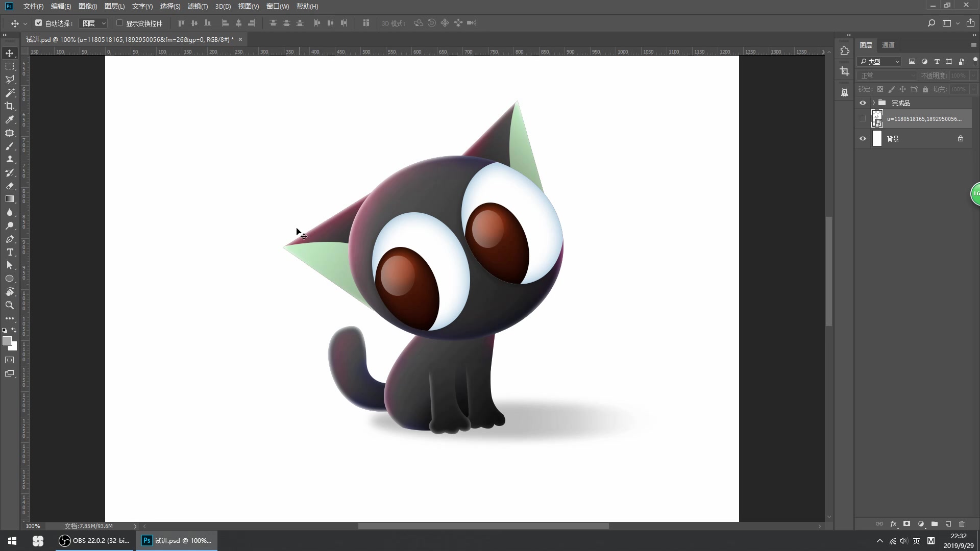Hide the 背景 layer visibility eye

863,139
